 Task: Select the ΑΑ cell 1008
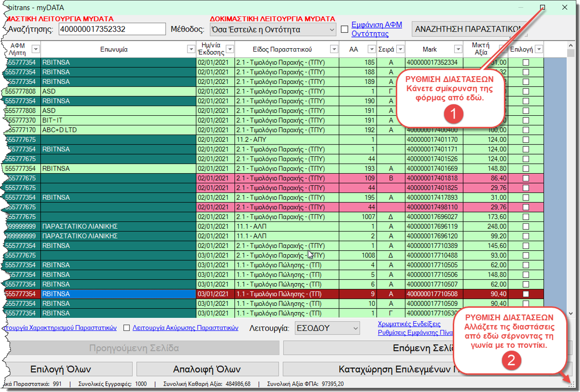[358, 255]
